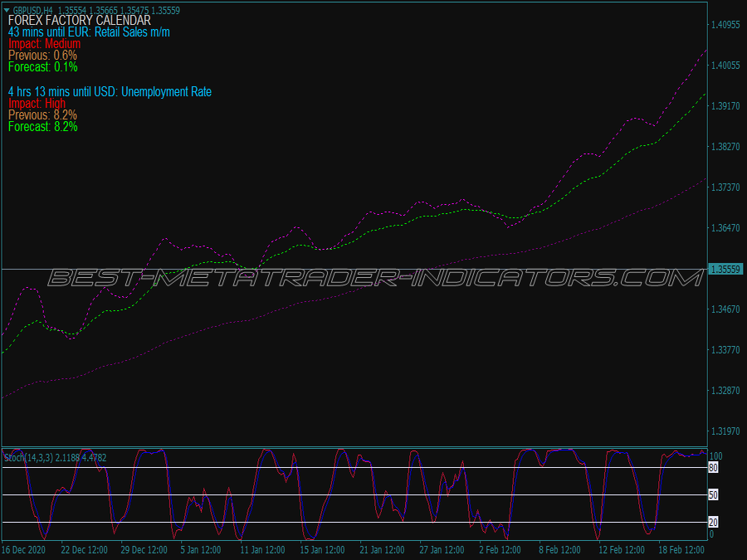Click the 1.31970 price axis label
Image resolution: width=747 pixels, height=560 pixels.
coord(725,431)
